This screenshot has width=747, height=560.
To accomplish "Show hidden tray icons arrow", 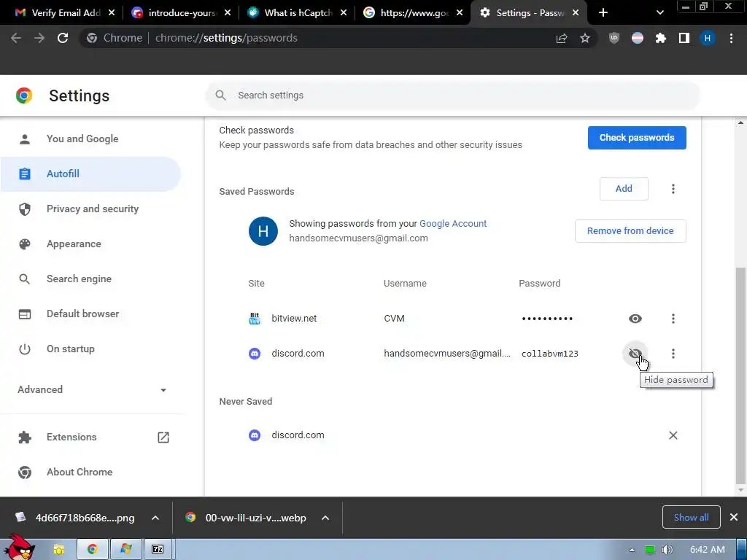I will [x=632, y=550].
